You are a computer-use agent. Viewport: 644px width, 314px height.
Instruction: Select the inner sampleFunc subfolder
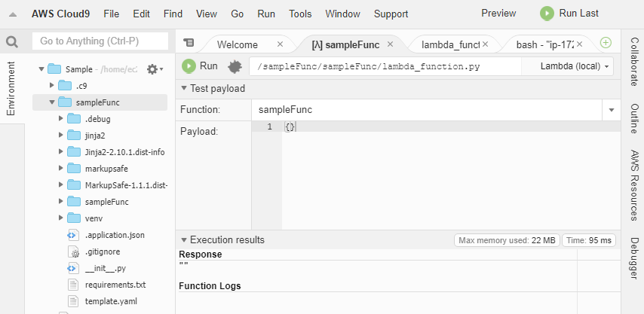pyautogui.click(x=107, y=202)
